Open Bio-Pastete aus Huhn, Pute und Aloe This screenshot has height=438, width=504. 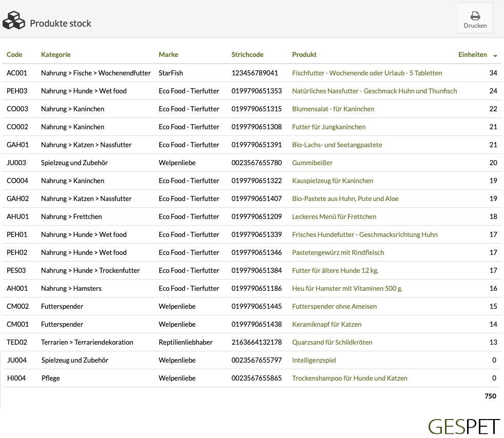click(x=345, y=199)
